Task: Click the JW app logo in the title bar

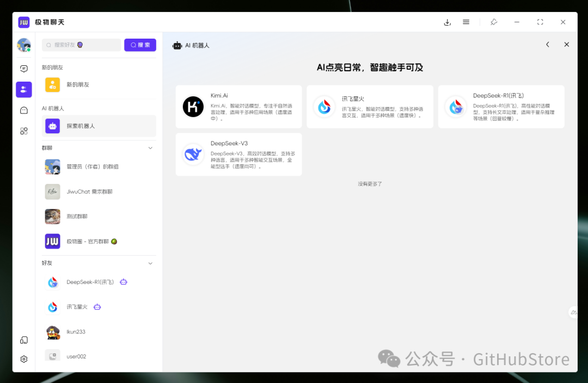Action: (x=23, y=22)
